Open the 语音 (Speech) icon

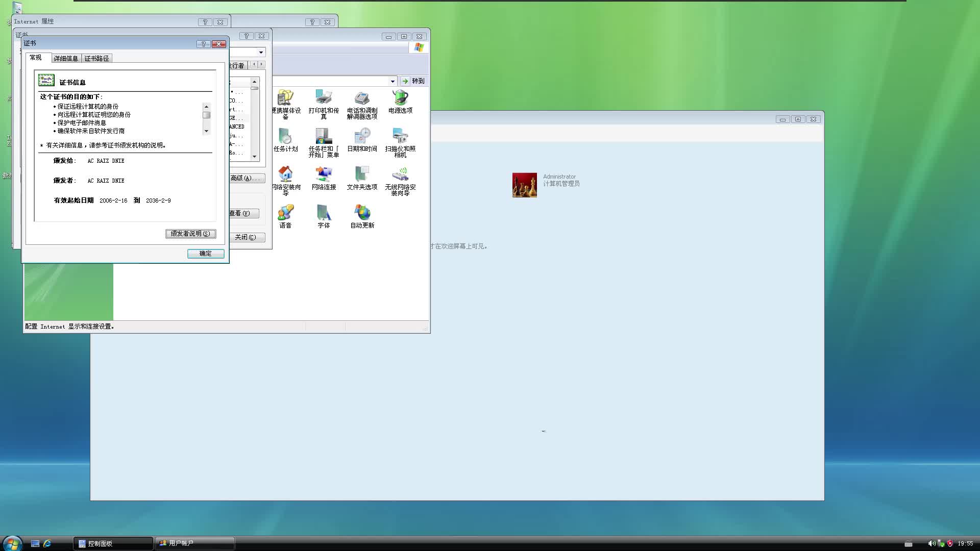point(286,215)
